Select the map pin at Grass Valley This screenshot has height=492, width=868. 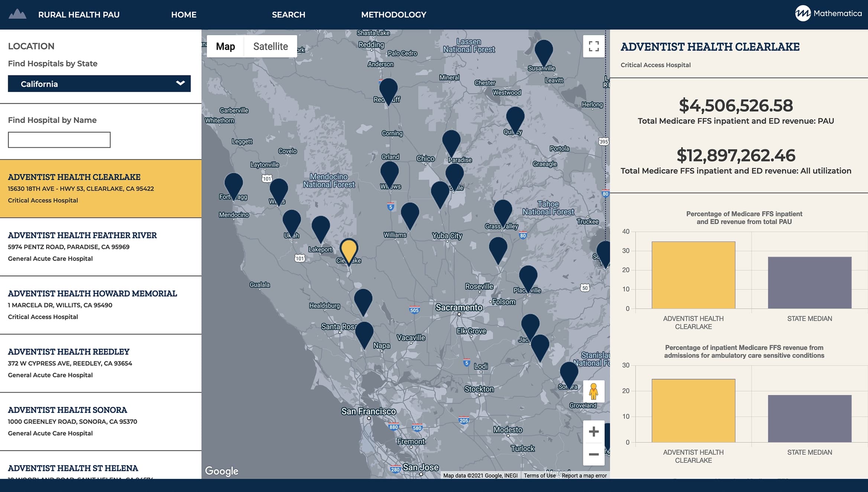pos(503,212)
